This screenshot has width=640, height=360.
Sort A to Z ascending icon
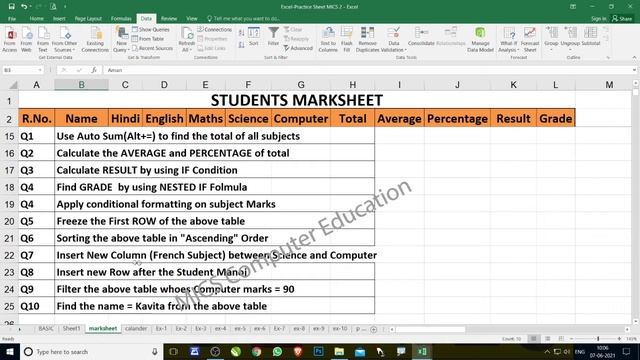click(x=241, y=33)
